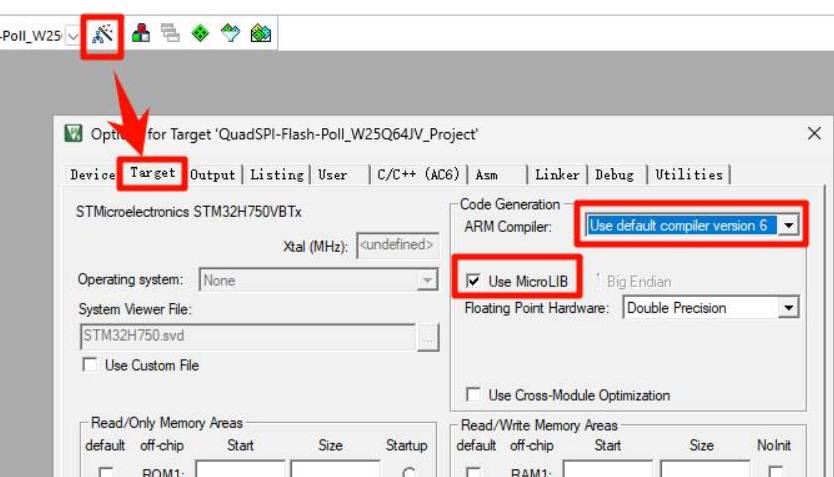
Task: Enable the Use Custom File checkbox
Action: coord(90,364)
